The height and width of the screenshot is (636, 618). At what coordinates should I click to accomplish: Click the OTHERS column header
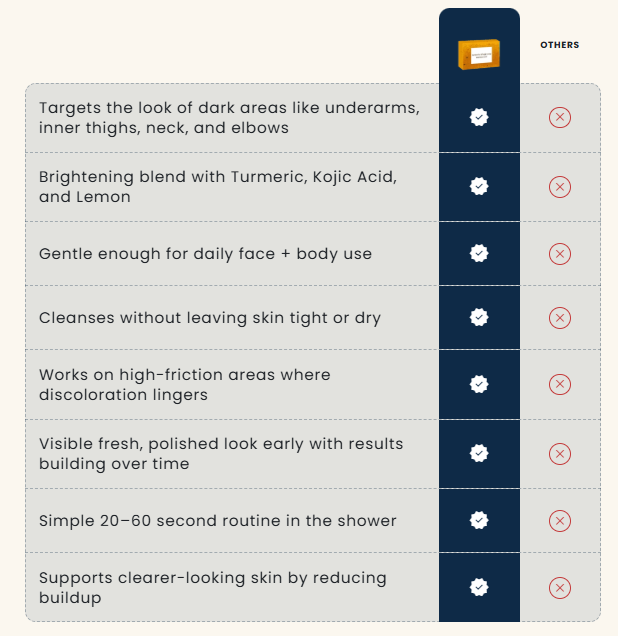pyautogui.click(x=559, y=45)
